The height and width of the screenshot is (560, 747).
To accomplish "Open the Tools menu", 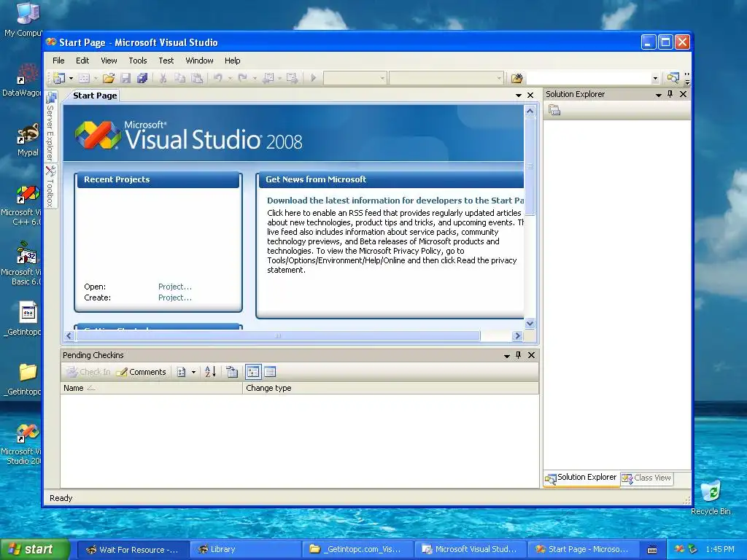I will 138,61.
